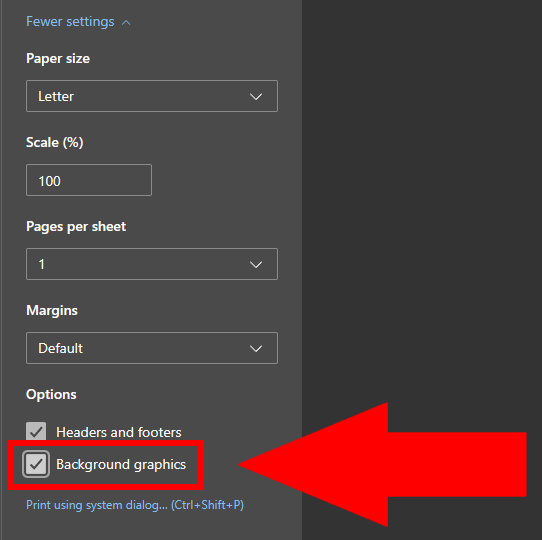This screenshot has width=542, height=540.
Task: Open the Pages per sheet dropdown
Action: click(x=152, y=264)
